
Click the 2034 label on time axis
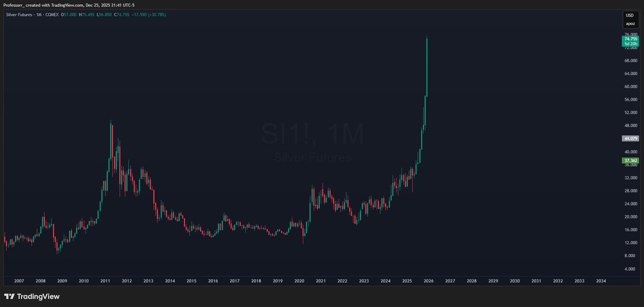coord(601,281)
